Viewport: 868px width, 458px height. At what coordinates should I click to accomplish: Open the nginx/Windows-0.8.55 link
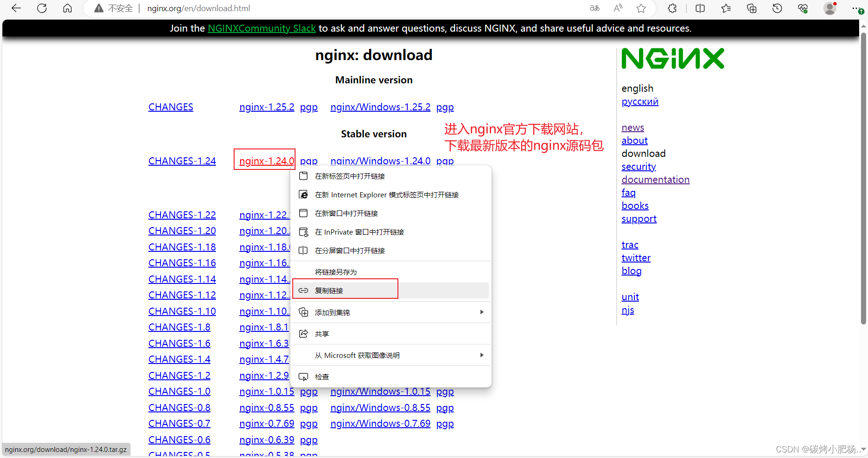pos(380,408)
